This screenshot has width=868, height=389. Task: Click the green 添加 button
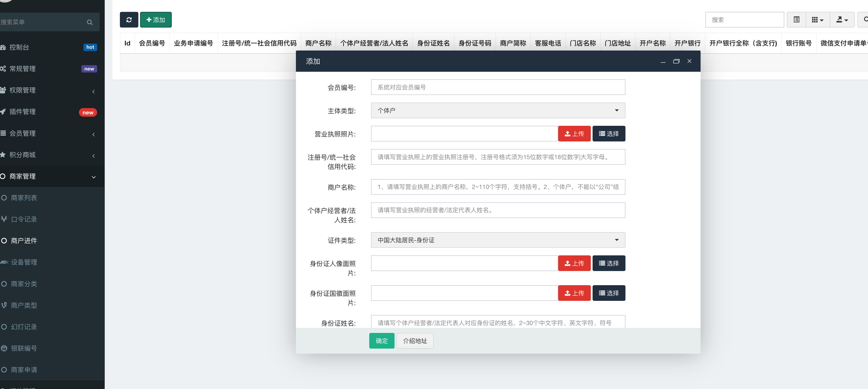pyautogui.click(x=156, y=20)
